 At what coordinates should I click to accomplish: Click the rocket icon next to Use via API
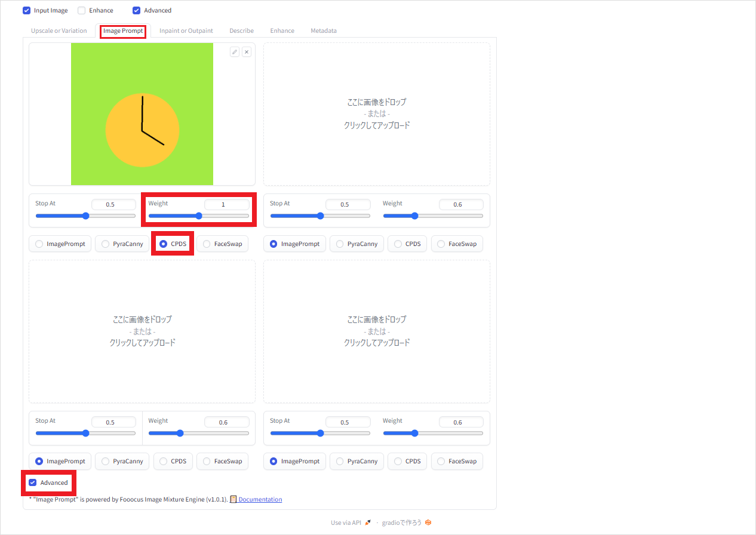point(368,522)
